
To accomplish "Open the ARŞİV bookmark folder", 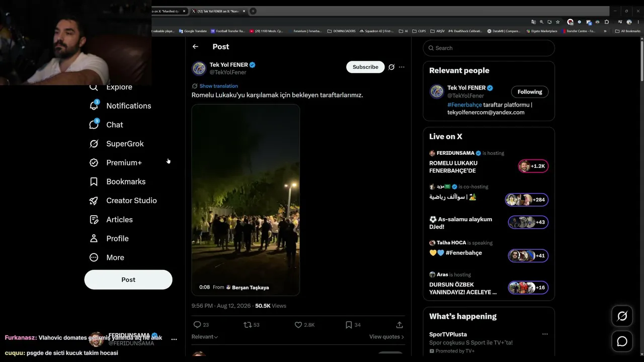I will click(x=437, y=31).
